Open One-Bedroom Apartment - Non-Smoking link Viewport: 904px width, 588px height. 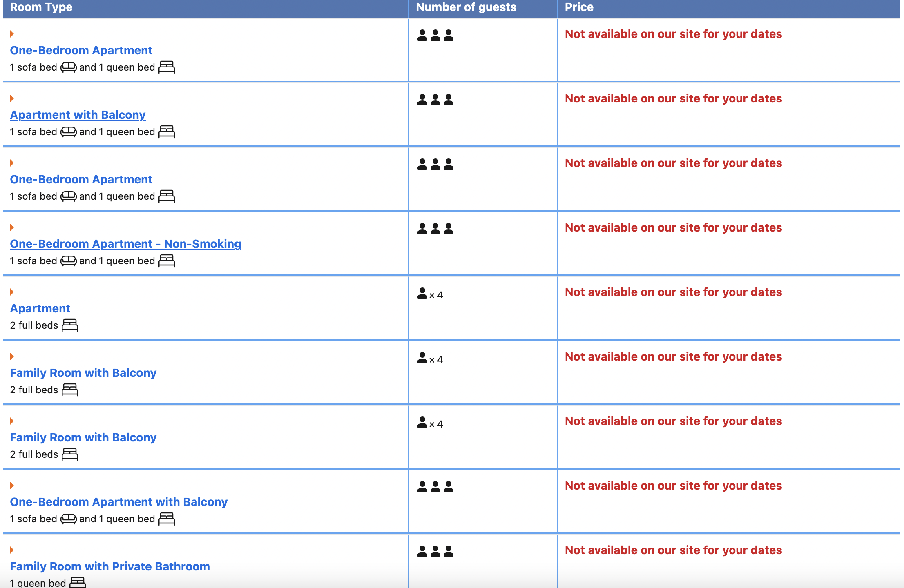tap(125, 244)
